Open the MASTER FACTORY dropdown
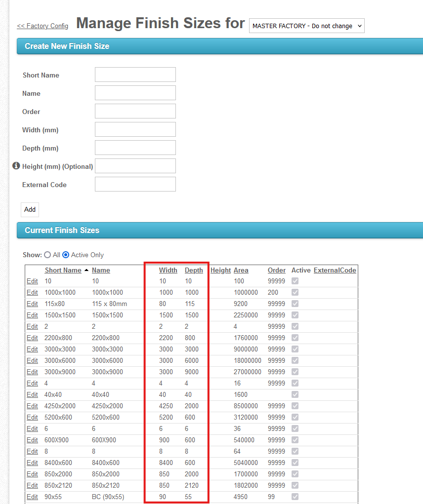Viewport: 423px width, 504px height. [x=306, y=26]
